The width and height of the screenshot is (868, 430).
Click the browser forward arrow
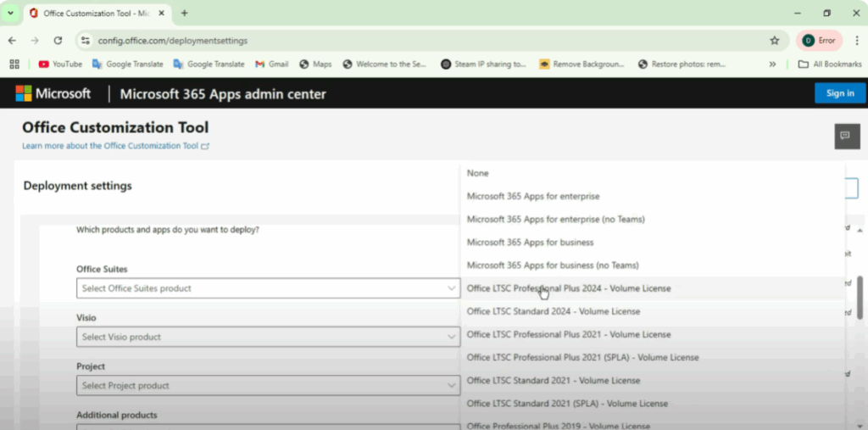point(35,41)
